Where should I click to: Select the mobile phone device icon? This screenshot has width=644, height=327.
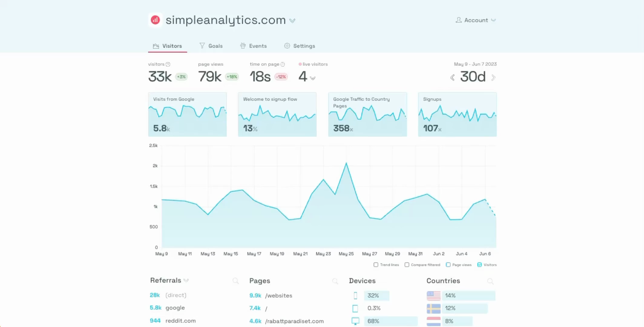pos(355,295)
